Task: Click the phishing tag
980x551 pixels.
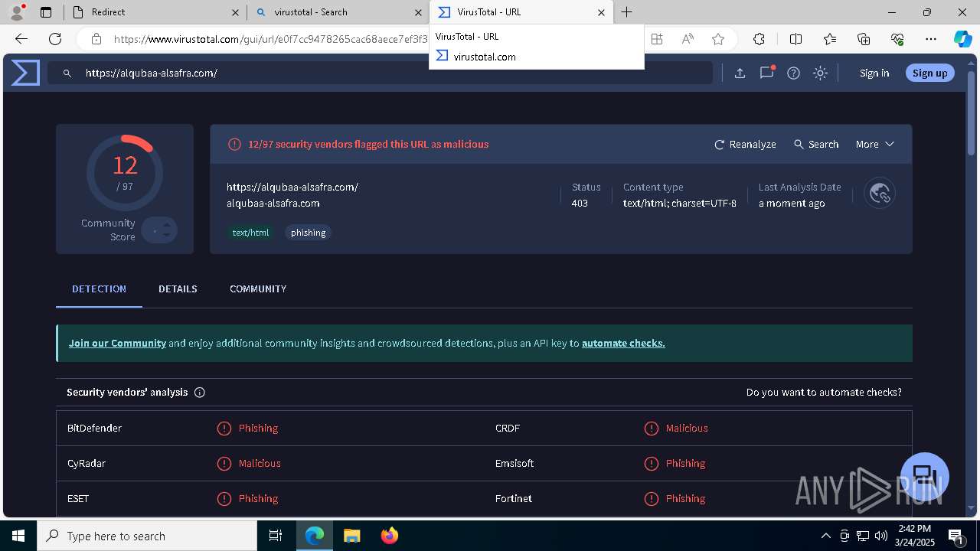Action: 309,233
